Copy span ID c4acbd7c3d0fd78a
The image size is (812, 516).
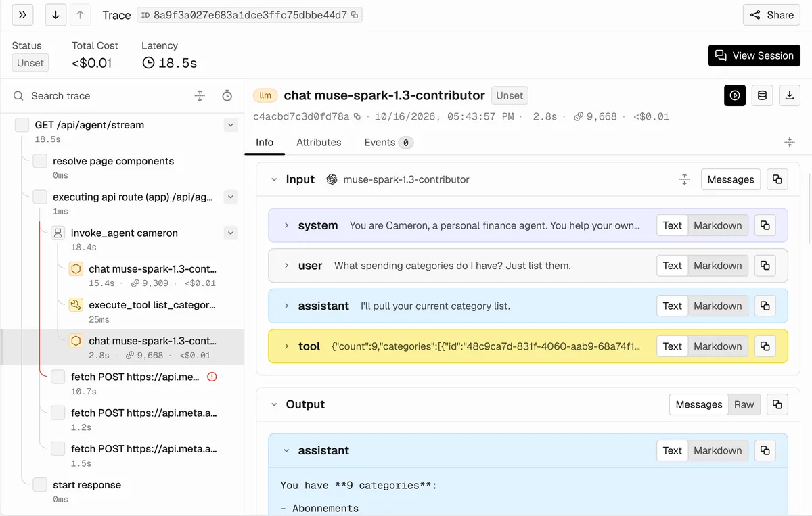point(357,116)
